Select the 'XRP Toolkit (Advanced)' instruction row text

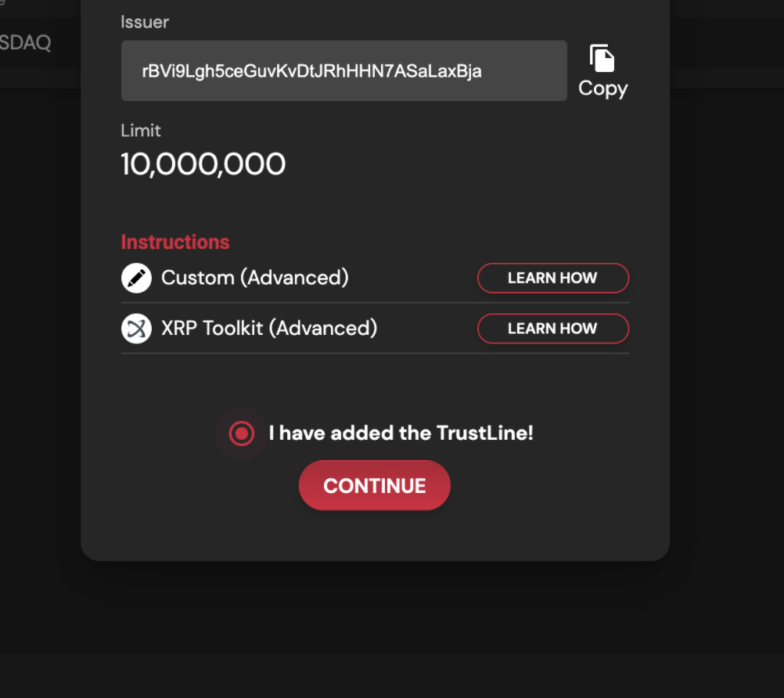pos(269,329)
